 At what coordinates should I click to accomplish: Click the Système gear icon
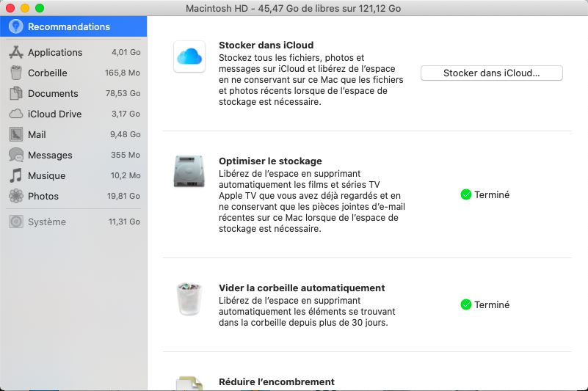coord(15,222)
